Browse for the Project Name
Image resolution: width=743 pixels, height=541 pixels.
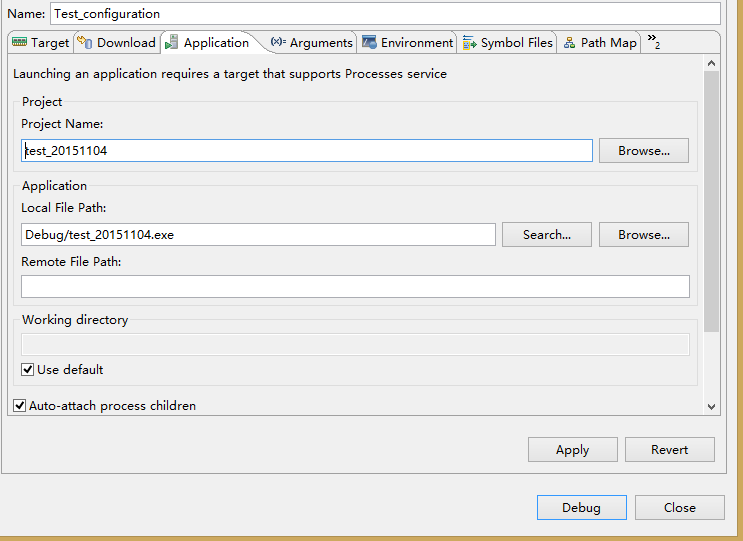(x=643, y=151)
